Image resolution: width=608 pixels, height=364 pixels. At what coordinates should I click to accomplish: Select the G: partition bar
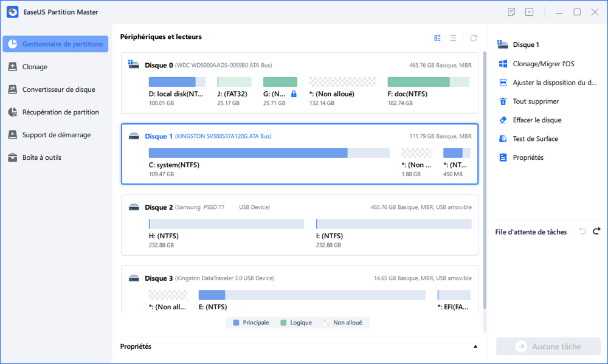[x=280, y=82]
